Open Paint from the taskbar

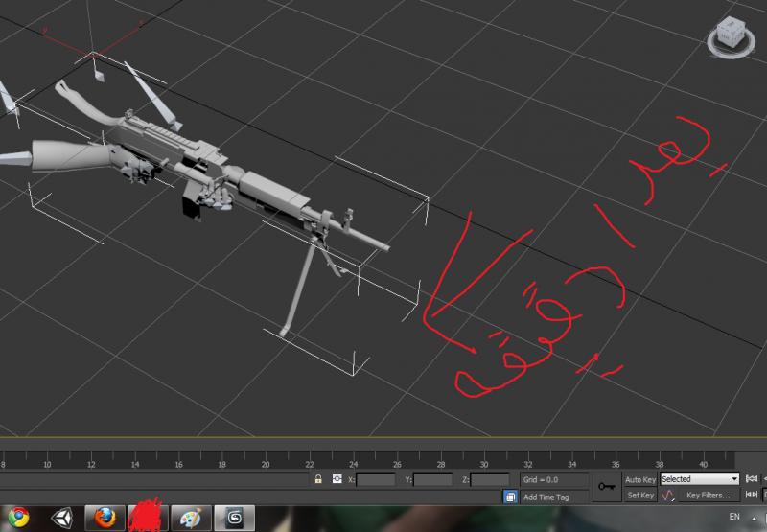click(191, 519)
